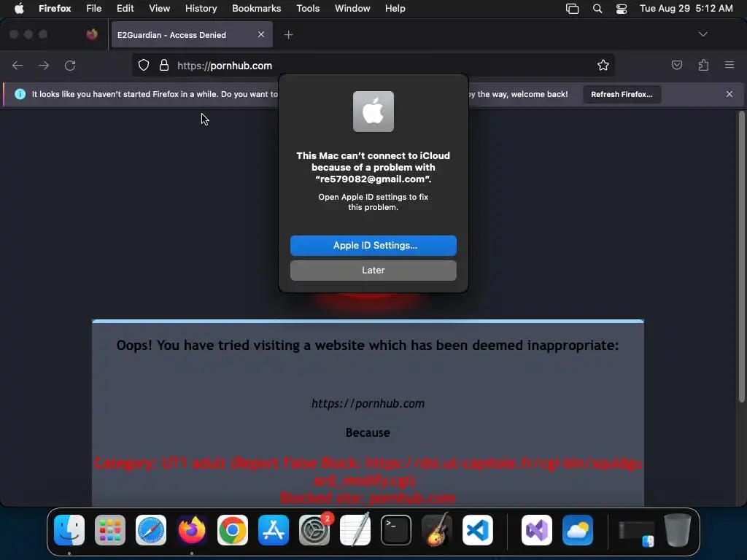Open tracking protection shield icon

144,65
